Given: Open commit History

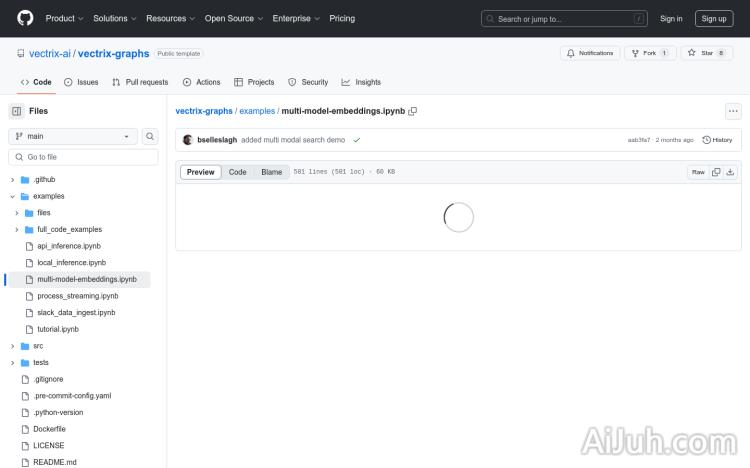Looking at the screenshot, I should tap(717, 140).
